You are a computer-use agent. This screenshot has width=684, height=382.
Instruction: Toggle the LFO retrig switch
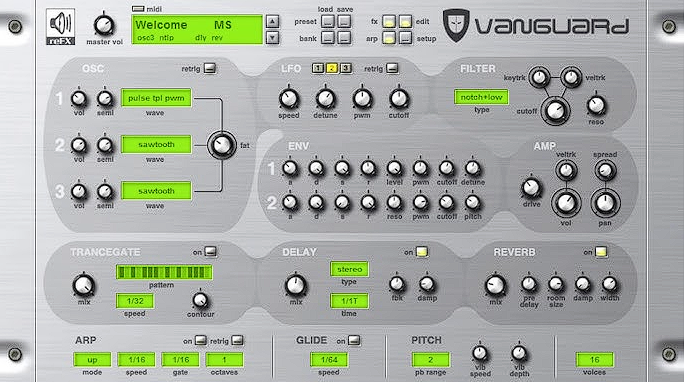392,68
